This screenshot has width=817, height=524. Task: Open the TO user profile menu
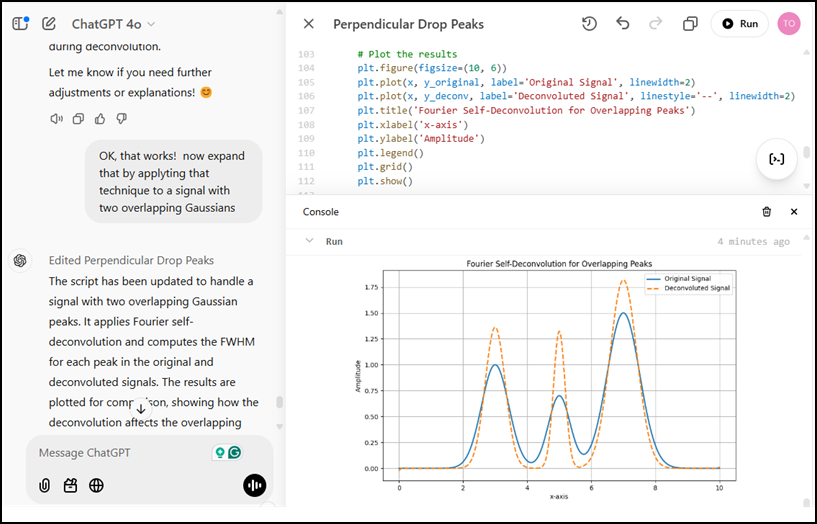pos(789,24)
